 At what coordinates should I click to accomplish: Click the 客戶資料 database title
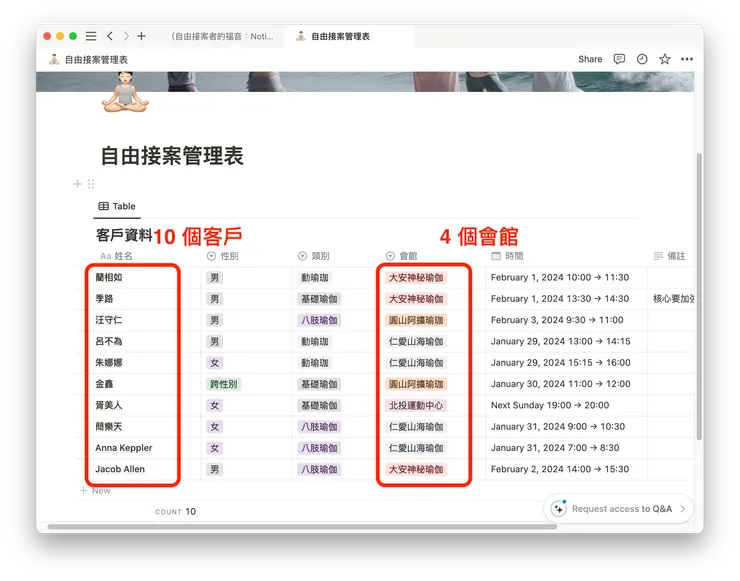pos(124,235)
